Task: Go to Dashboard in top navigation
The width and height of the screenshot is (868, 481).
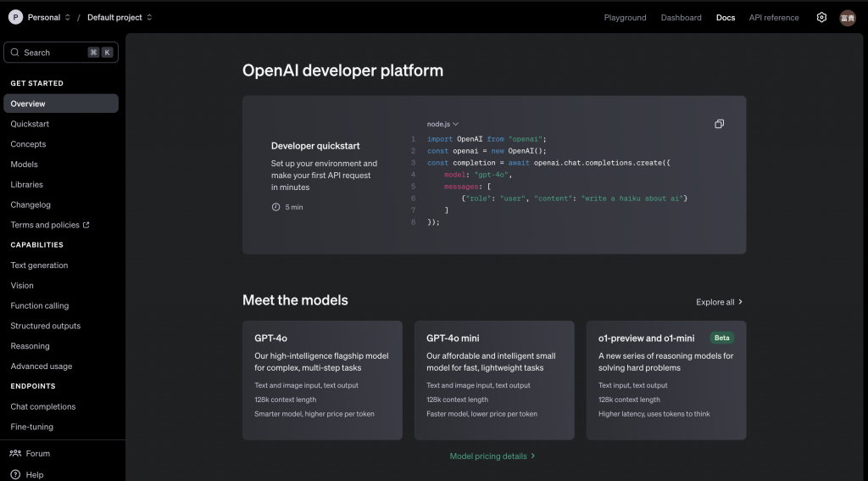Action: 681,18
